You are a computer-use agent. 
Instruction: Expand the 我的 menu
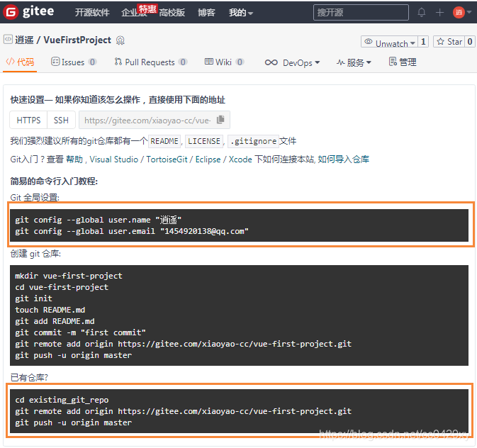241,13
